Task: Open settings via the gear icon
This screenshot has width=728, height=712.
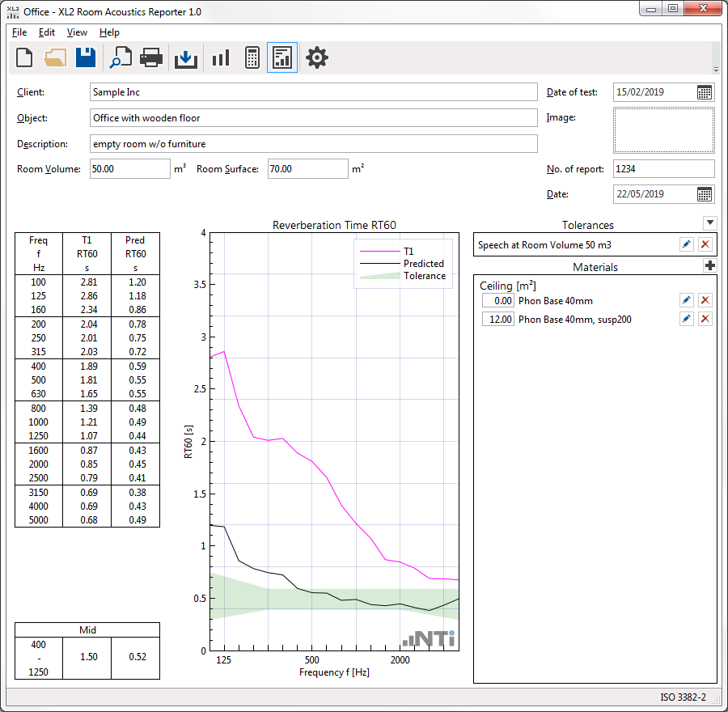Action: 317,57
